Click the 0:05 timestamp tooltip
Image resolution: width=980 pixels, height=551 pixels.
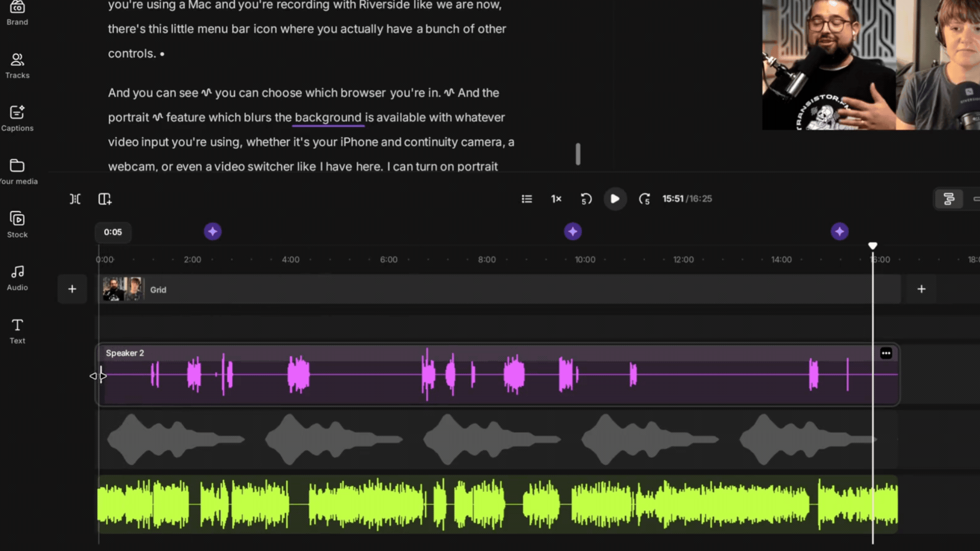[113, 232]
